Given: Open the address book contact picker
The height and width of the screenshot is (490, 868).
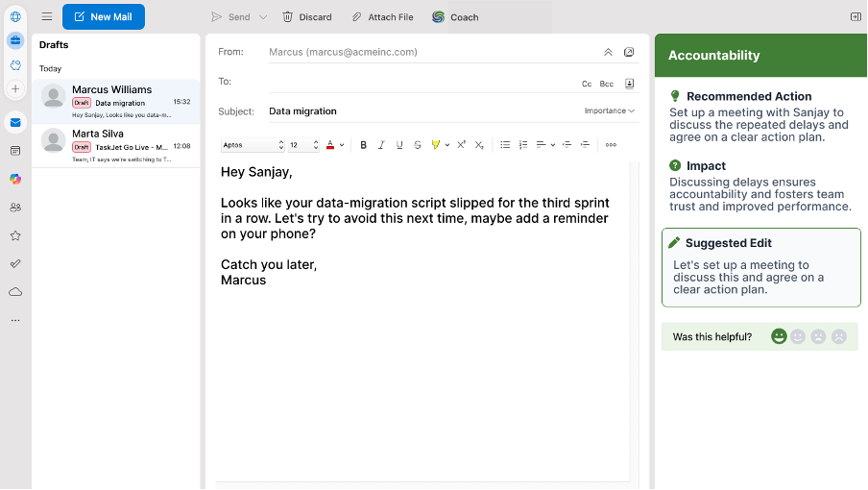Looking at the screenshot, I should pyautogui.click(x=629, y=84).
